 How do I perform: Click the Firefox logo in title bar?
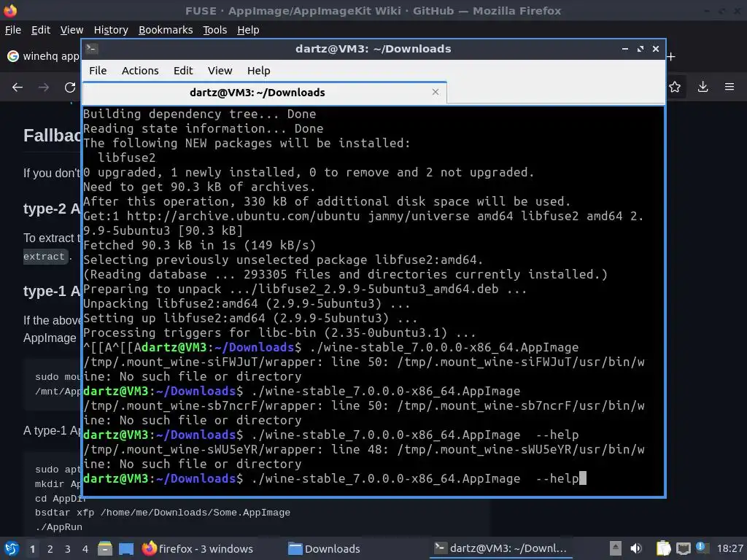pyautogui.click(x=10, y=10)
